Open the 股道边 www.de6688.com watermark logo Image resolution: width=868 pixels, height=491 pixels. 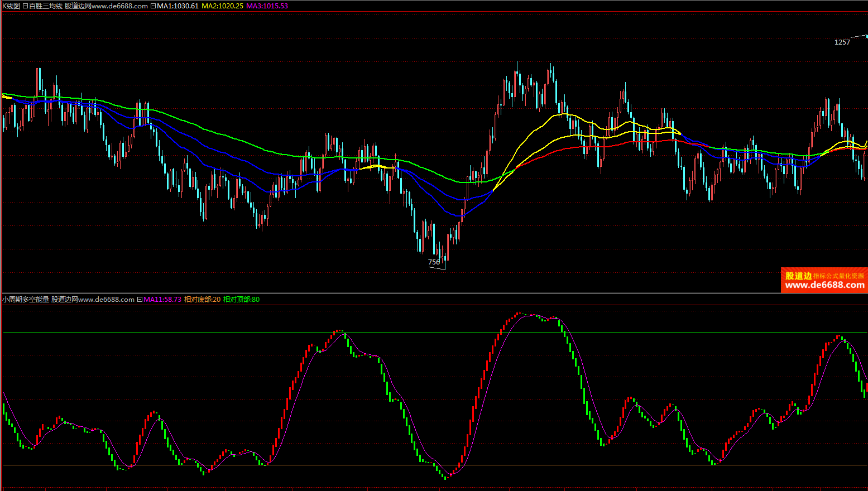click(824, 280)
